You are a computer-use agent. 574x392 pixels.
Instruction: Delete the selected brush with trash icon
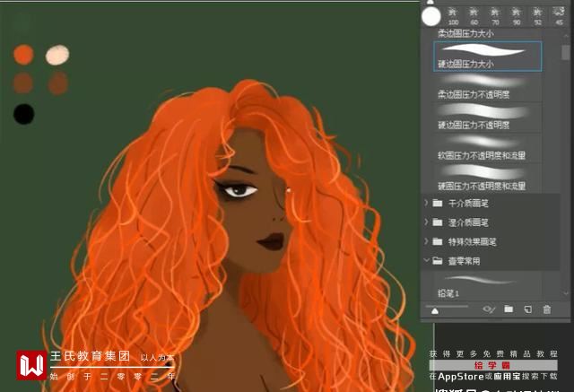547,309
